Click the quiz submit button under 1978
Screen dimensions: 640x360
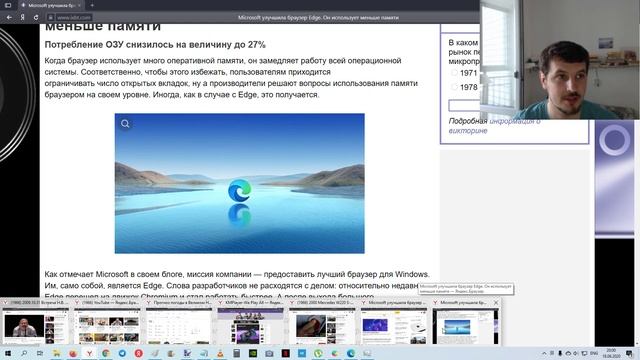click(x=464, y=105)
